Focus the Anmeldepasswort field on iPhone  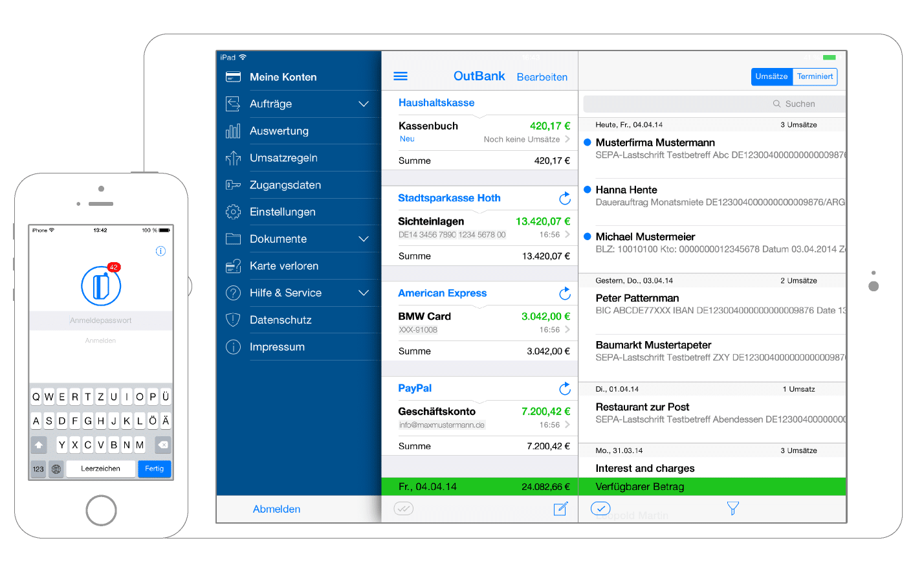[x=101, y=320]
